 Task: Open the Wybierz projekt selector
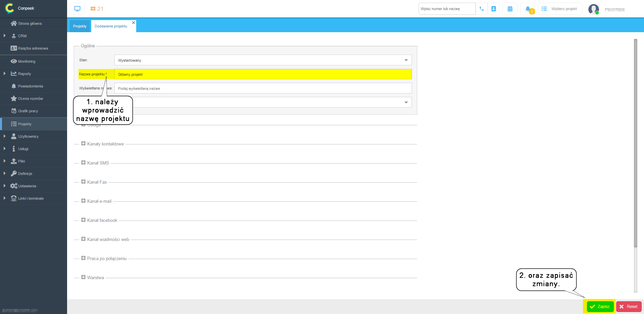(x=560, y=9)
